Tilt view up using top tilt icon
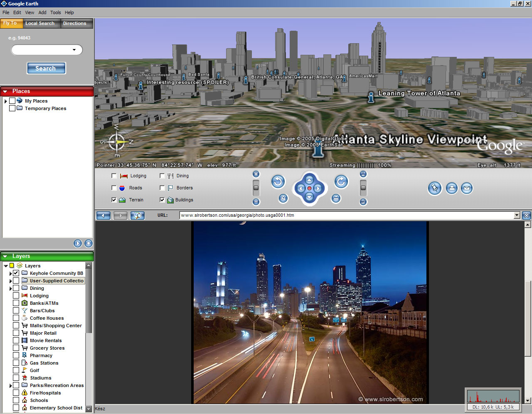This screenshot has height=414, width=532. pyautogui.click(x=363, y=174)
